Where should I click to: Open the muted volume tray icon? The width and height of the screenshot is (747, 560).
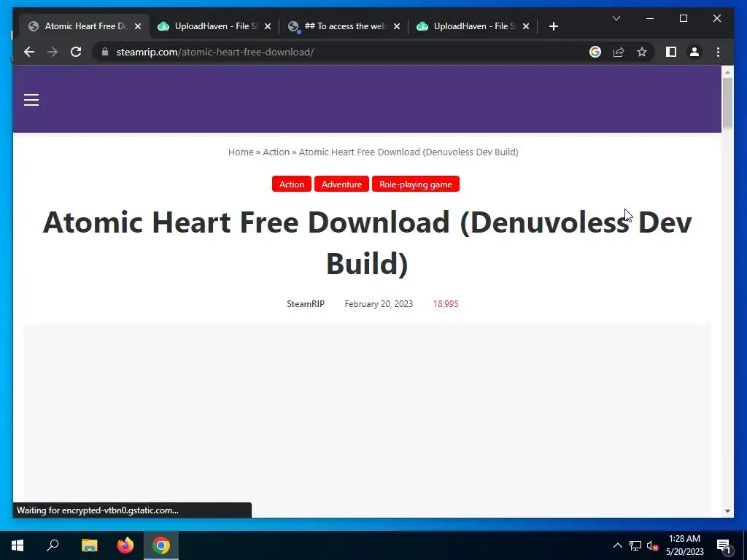652,545
